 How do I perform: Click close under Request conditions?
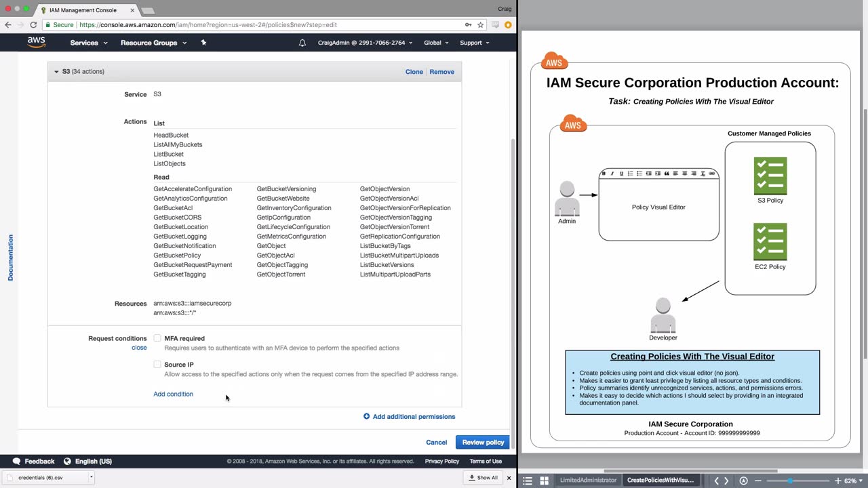139,348
